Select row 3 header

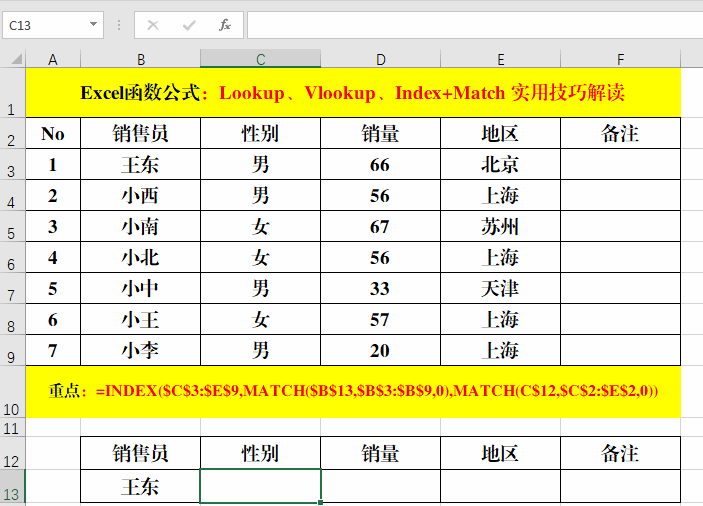pos(13,164)
